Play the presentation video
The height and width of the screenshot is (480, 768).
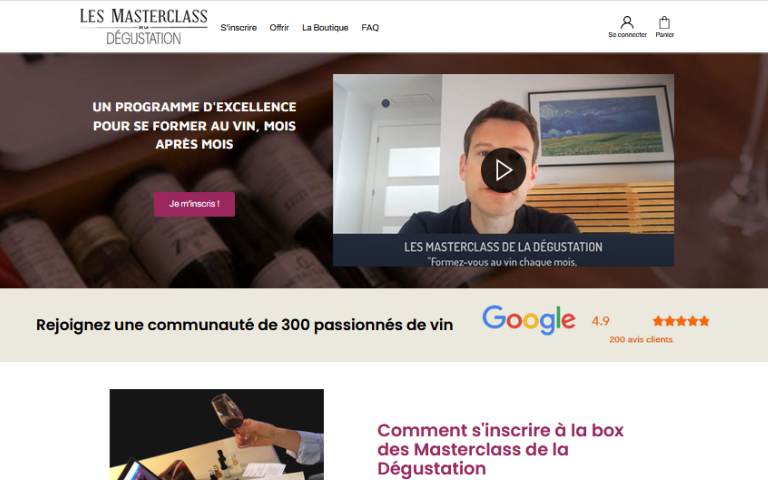[x=503, y=170]
